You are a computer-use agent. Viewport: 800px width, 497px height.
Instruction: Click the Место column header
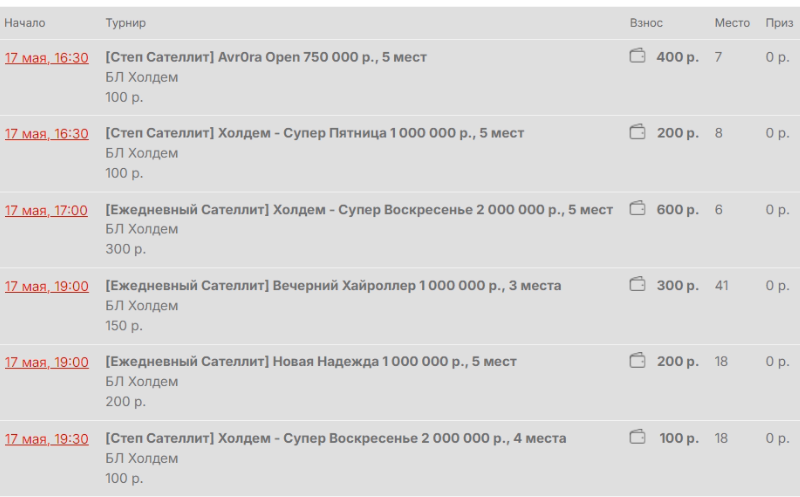point(732,23)
